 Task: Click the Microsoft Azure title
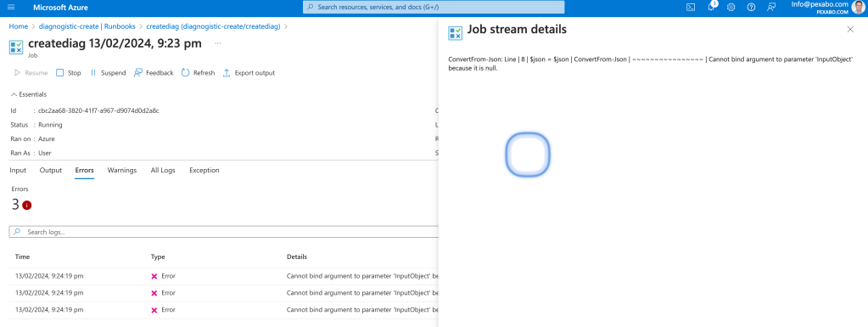[x=60, y=7]
